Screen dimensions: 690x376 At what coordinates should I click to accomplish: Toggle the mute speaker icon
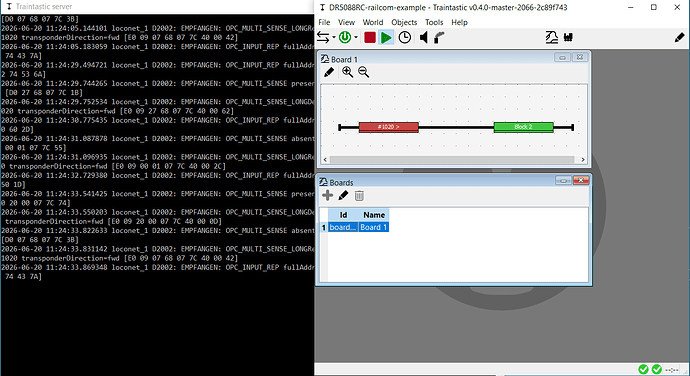[x=423, y=38]
